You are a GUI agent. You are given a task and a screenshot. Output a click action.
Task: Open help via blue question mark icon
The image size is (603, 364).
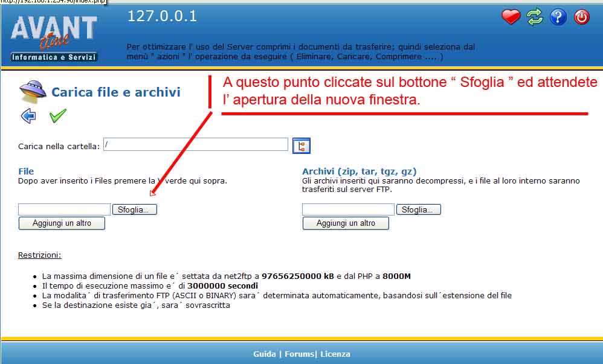click(x=558, y=17)
